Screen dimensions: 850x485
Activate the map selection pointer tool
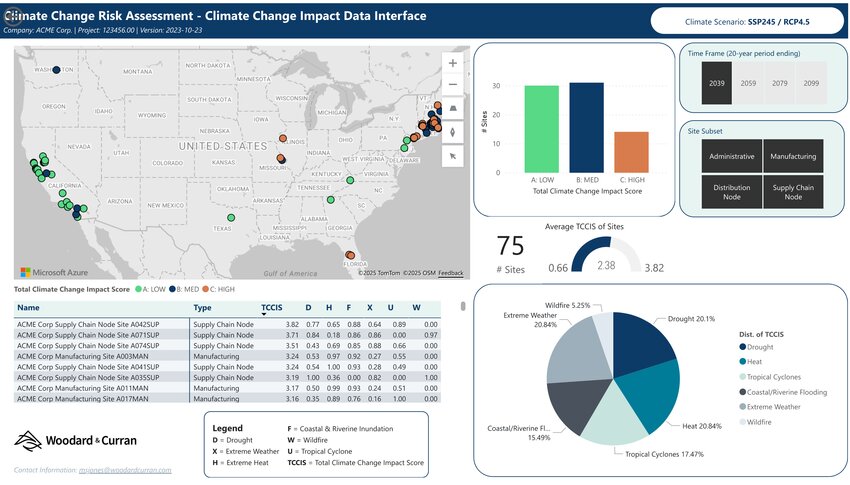point(452,156)
